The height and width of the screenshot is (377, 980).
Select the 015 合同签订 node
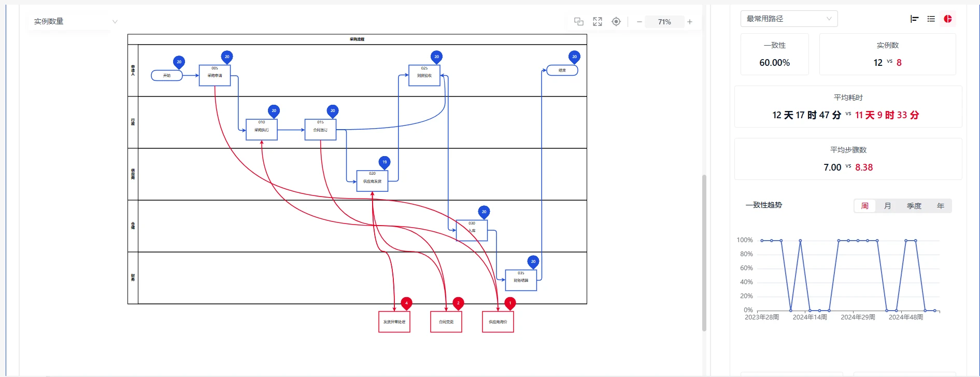tap(320, 130)
